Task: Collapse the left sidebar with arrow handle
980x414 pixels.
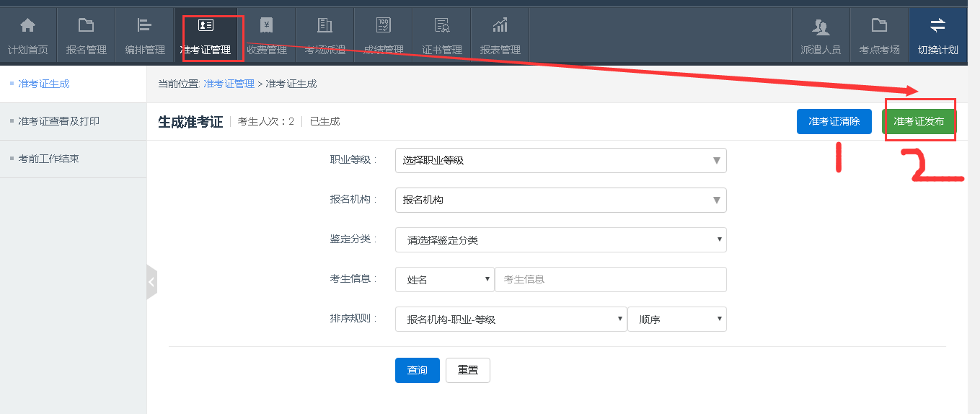Action: point(151,282)
